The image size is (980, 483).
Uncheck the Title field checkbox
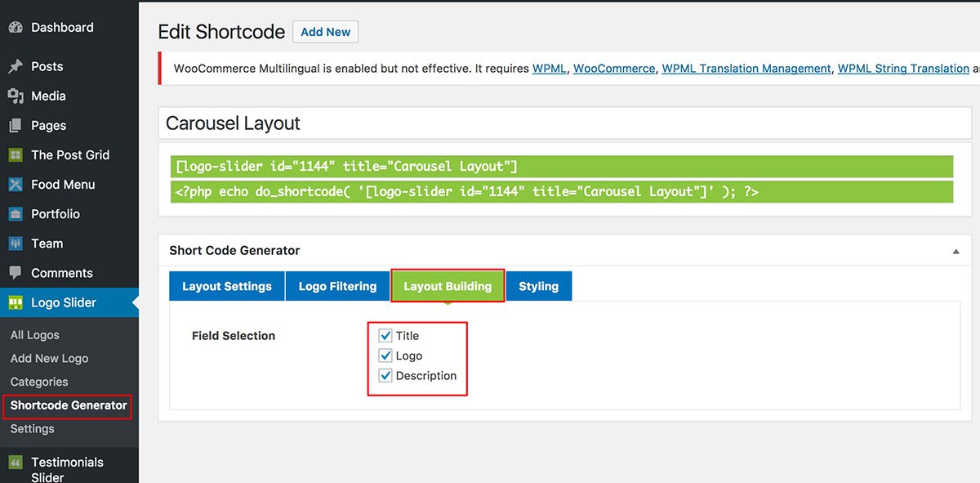click(x=386, y=335)
